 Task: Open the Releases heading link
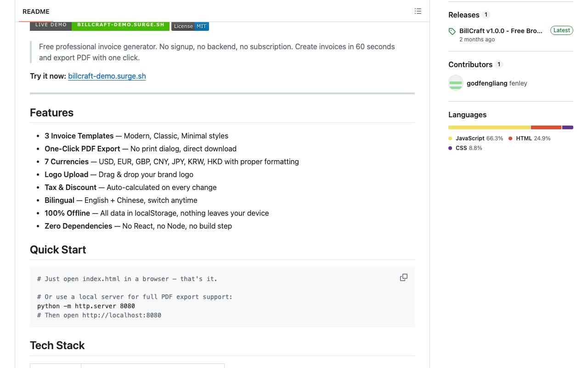tap(464, 15)
